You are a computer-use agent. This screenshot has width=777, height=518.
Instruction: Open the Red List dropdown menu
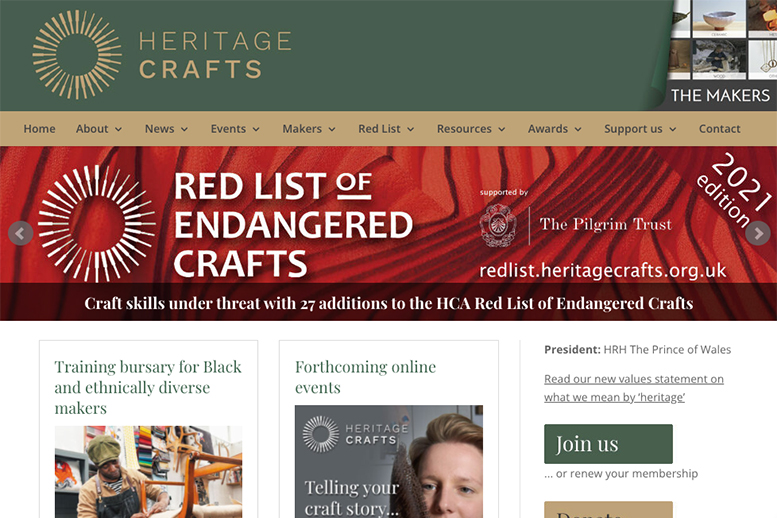386,129
